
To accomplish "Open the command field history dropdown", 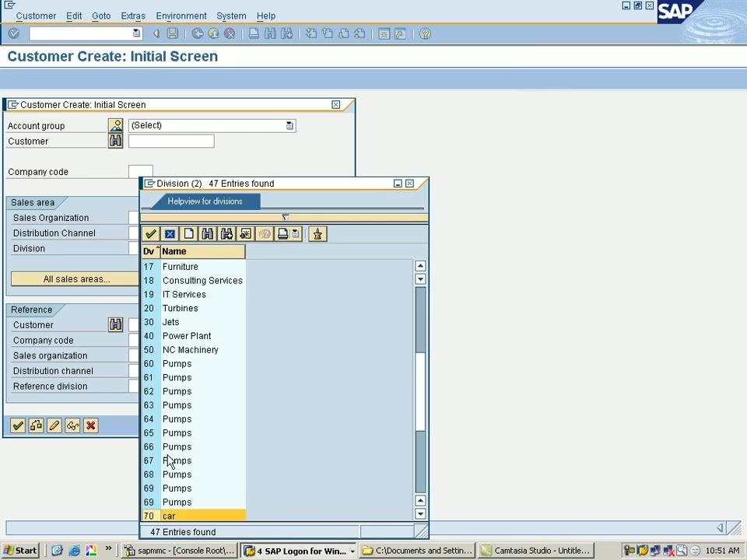I will click(136, 33).
